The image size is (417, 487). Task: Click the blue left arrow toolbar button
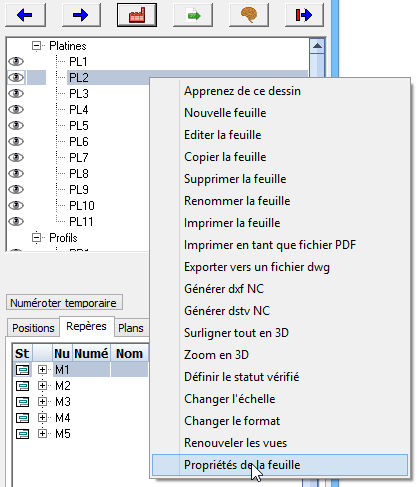click(x=25, y=15)
